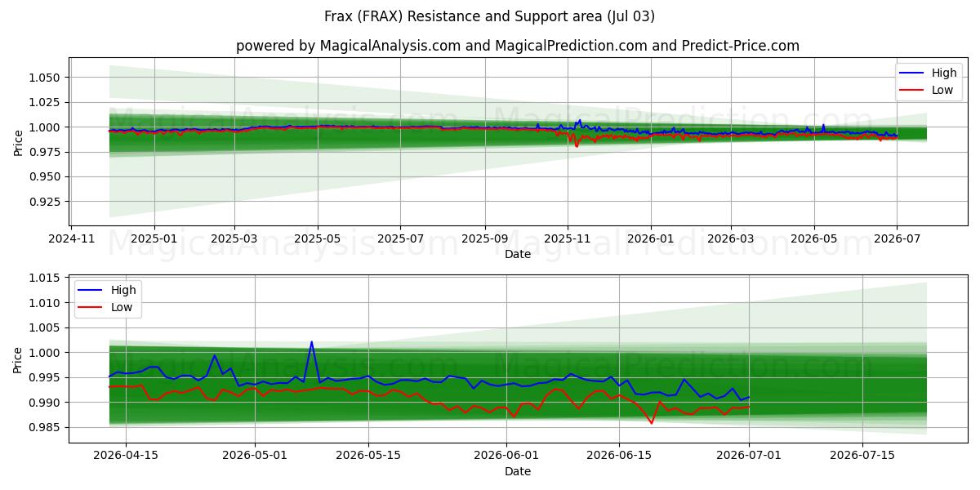Click the 'Price' y-axis title of the top chart
Screen dimensions: 980x490
[18, 142]
